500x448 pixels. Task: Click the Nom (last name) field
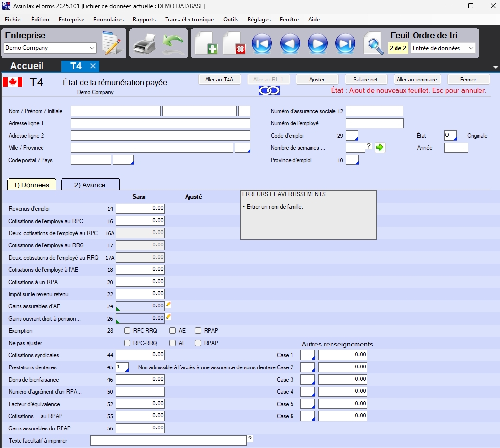[x=115, y=111]
